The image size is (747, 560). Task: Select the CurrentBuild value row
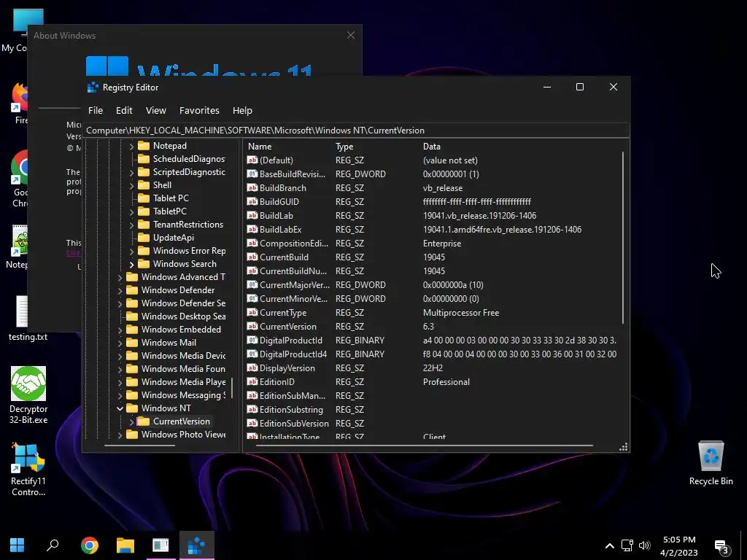coord(433,257)
